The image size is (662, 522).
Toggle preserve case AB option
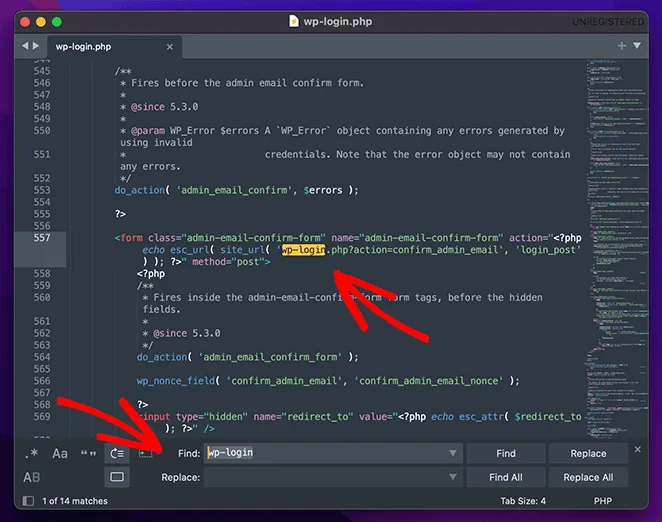(x=32, y=477)
